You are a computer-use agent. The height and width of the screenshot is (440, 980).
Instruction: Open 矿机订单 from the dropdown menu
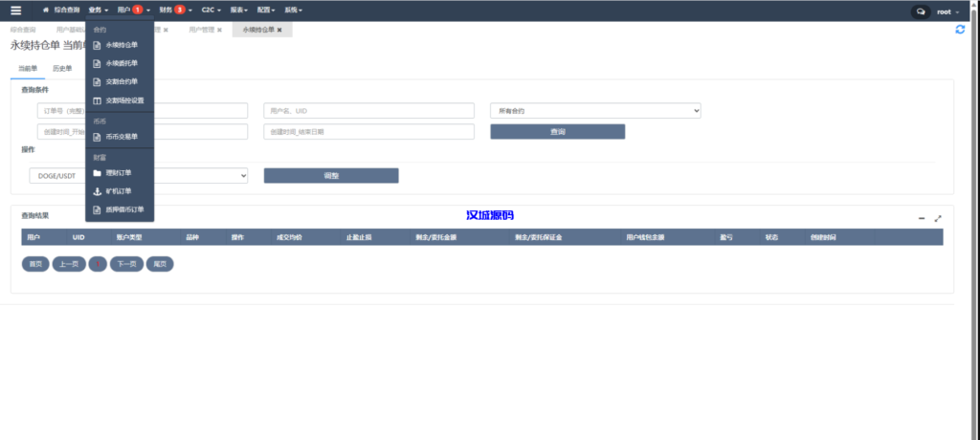pos(119,191)
